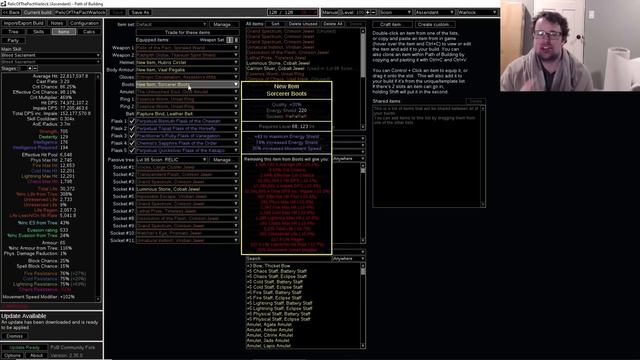
Task: Expand Helmet slot dropdown
Action: click(187, 62)
